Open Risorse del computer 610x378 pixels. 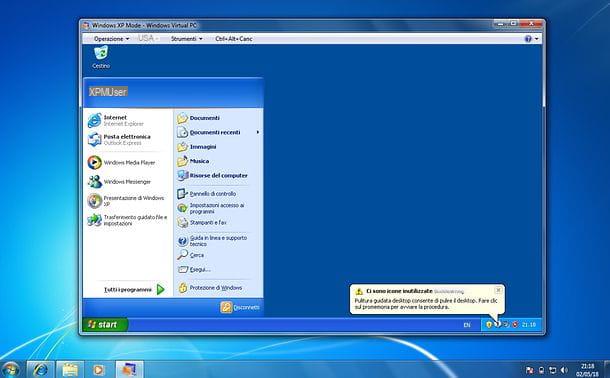coord(212,175)
